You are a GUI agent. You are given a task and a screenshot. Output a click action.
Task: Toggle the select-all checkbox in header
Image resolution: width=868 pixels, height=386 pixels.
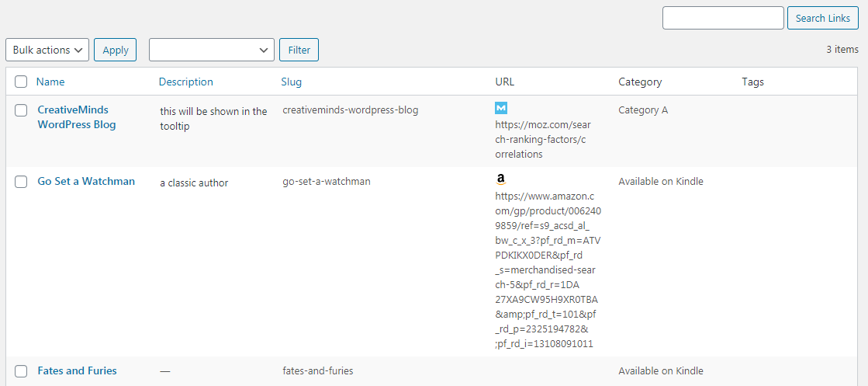pos(21,82)
